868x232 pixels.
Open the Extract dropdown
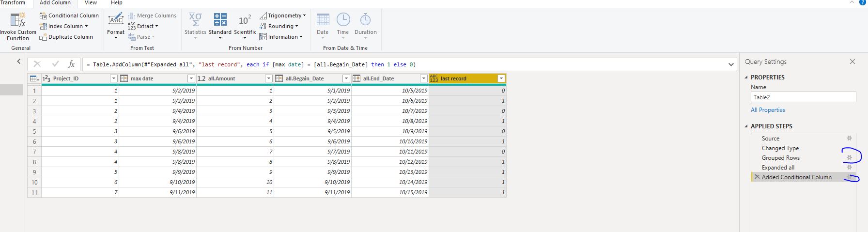tap(143, 26)
